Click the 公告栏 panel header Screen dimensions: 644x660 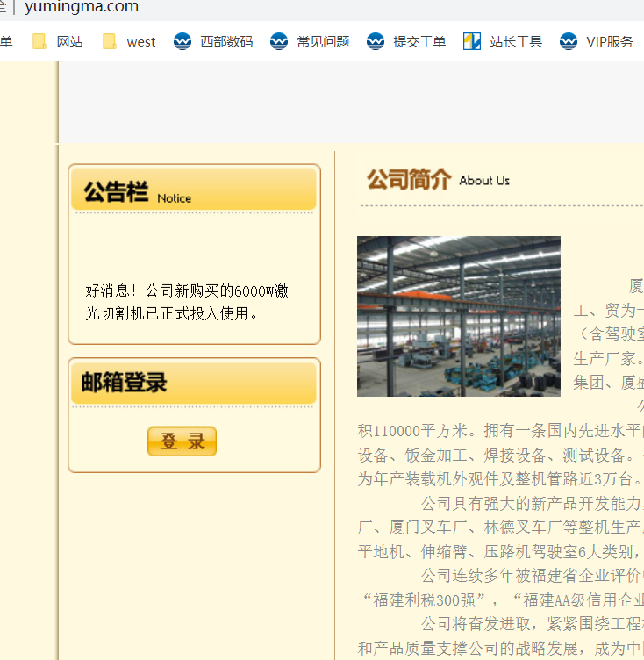click(116, 191)
